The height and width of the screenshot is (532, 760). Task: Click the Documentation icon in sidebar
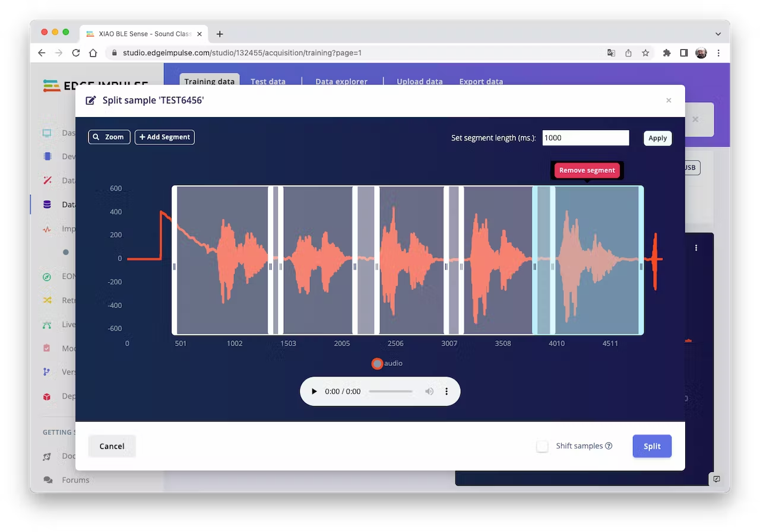click(x=47, y=456)
